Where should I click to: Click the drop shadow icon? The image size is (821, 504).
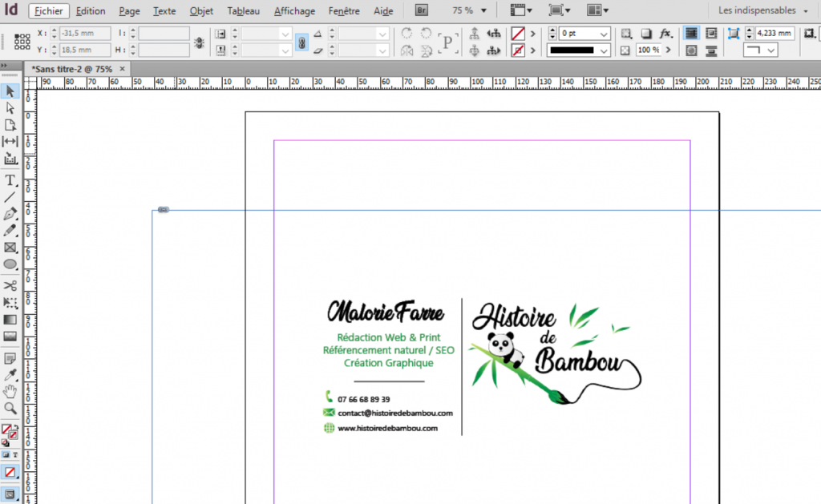646,34
